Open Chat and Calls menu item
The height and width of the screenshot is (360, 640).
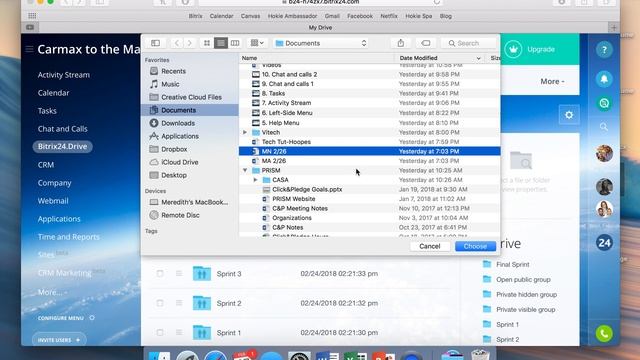tap(62, 129)
